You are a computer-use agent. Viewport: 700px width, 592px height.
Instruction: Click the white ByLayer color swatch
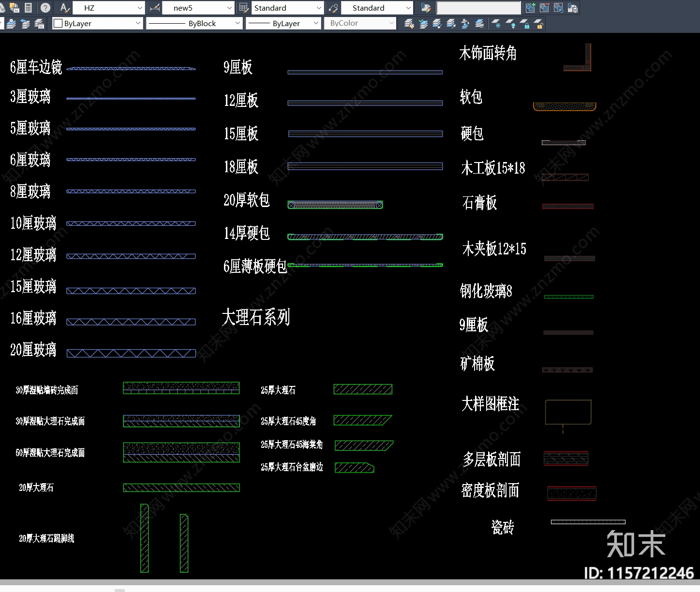tap(58, 23)
